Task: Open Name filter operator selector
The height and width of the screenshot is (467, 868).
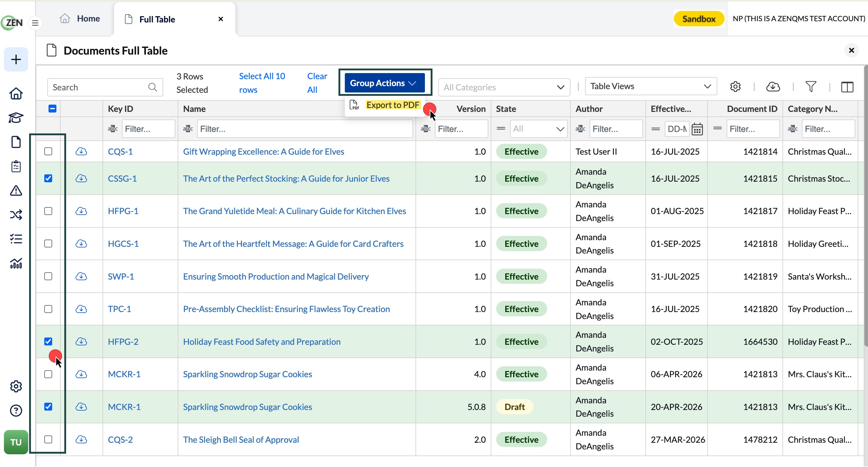Action: click(188, 129)
